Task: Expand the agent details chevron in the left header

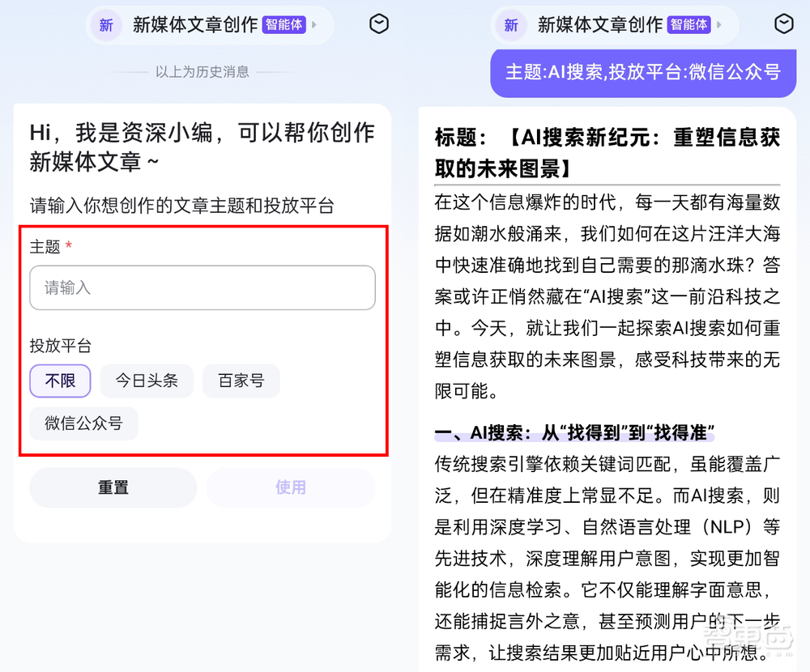Action: coord(316,23)
